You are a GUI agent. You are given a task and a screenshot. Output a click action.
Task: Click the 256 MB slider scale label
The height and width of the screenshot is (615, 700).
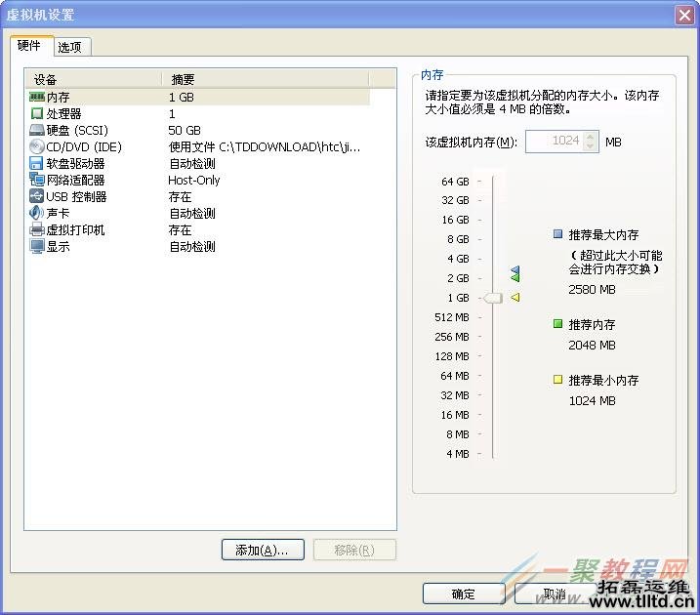[452, 337]
